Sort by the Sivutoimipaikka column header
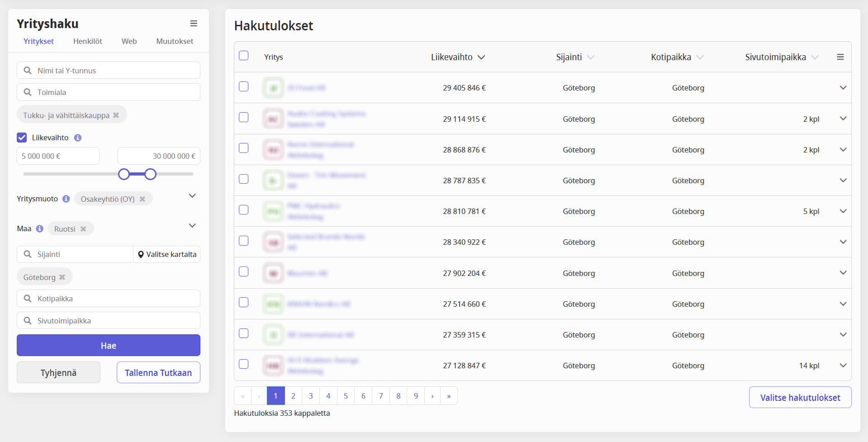Viewport: 868px width, 442px height. coord(782,57)
